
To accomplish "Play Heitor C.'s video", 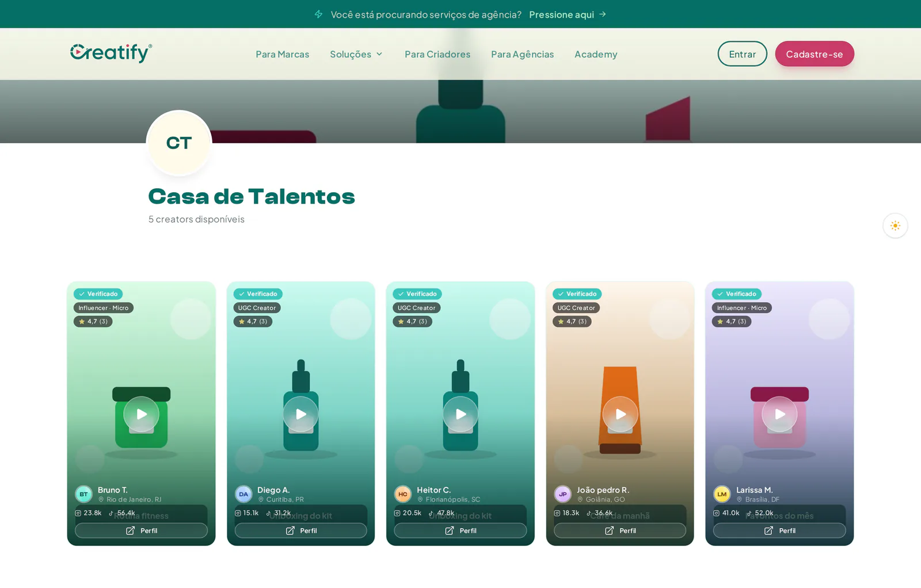I will point(461,414).
